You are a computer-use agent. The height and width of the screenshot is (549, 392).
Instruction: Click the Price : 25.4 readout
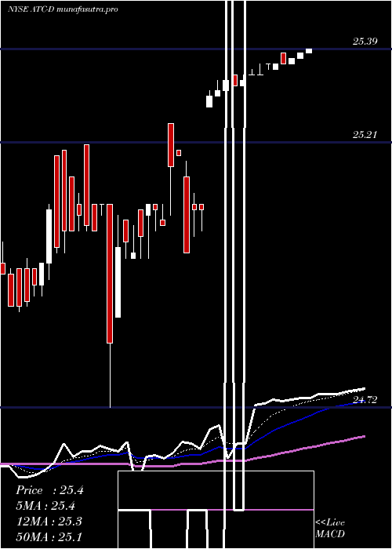click(x=49, y=490)
